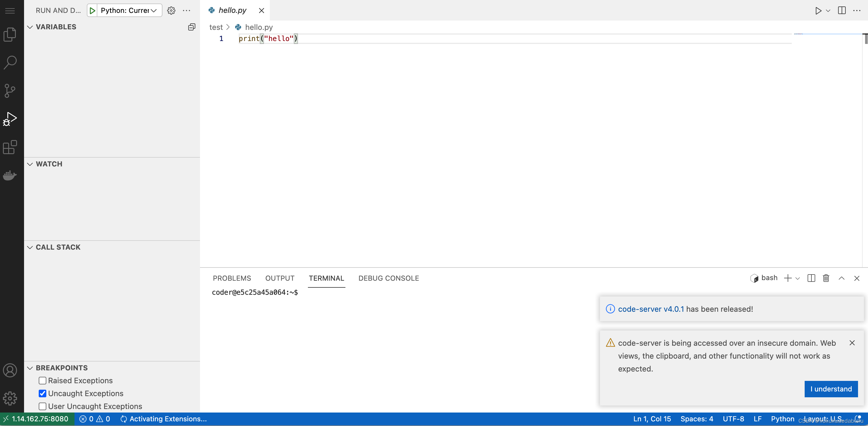
Task: Enable User Uncaught Exceptions breakpoint
Action: pyautogui.click(x=42, y=406)
